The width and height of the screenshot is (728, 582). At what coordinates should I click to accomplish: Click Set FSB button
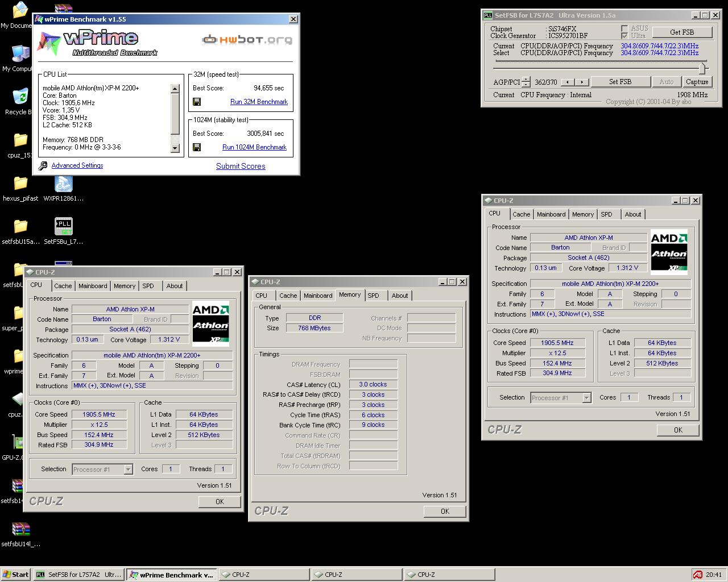620,82
